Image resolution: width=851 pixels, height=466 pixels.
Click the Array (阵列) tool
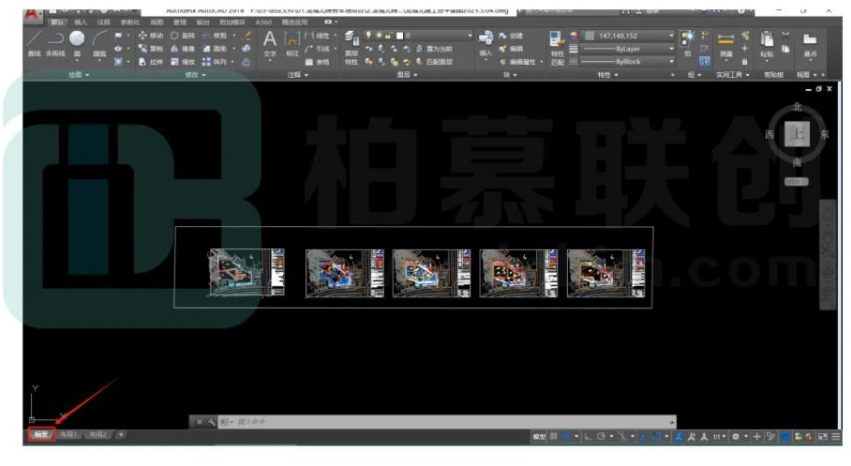(x=215, y=62)
